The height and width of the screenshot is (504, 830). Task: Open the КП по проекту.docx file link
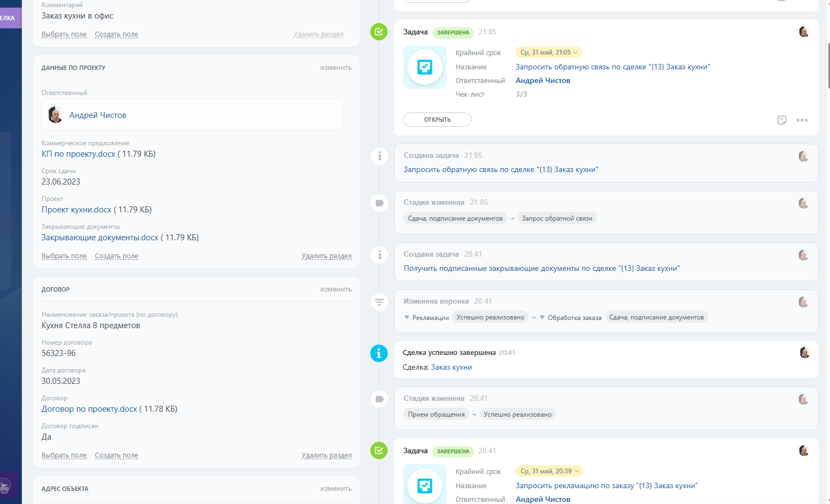79,154
